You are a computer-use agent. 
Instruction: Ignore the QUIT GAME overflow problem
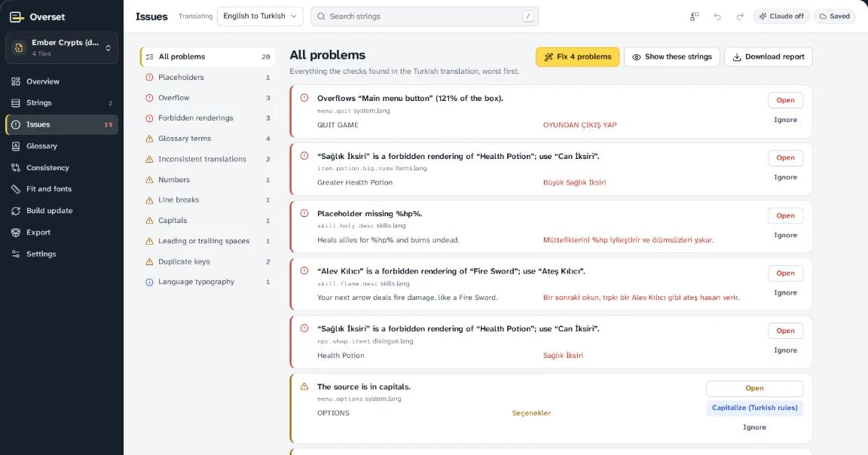785,120
